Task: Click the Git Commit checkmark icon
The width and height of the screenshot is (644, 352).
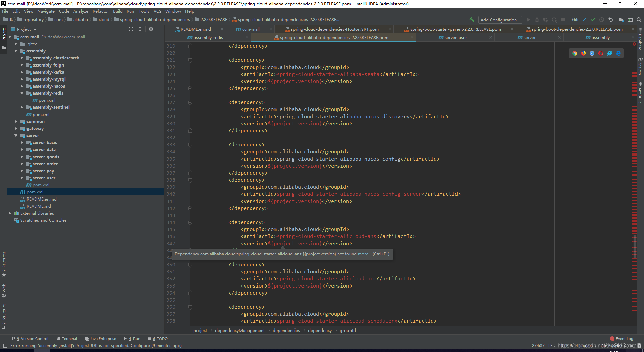Action: coord(593,20)
